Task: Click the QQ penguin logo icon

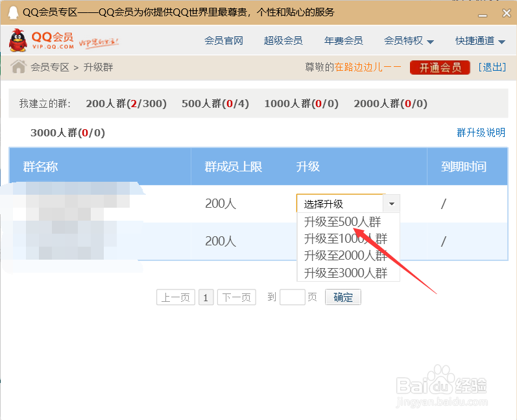Action: click(x=18, y=40)
